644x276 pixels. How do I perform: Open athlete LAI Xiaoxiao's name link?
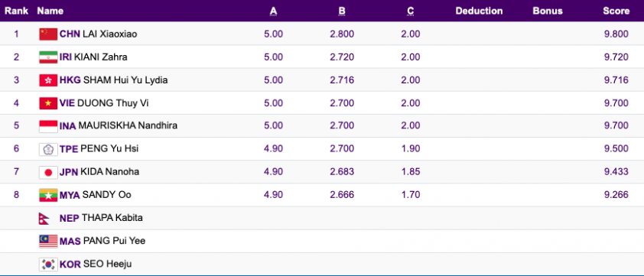[x=110, y=34]
